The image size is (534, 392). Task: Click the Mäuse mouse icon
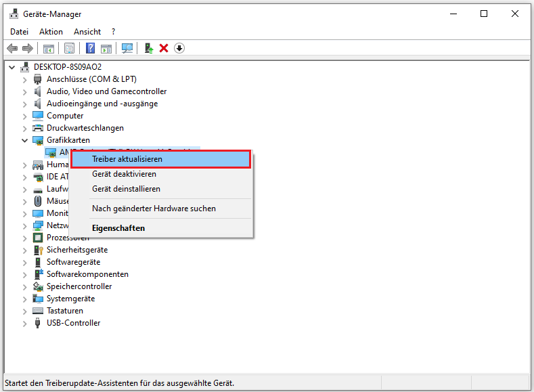pyautogui.click(x=38, y=201)
